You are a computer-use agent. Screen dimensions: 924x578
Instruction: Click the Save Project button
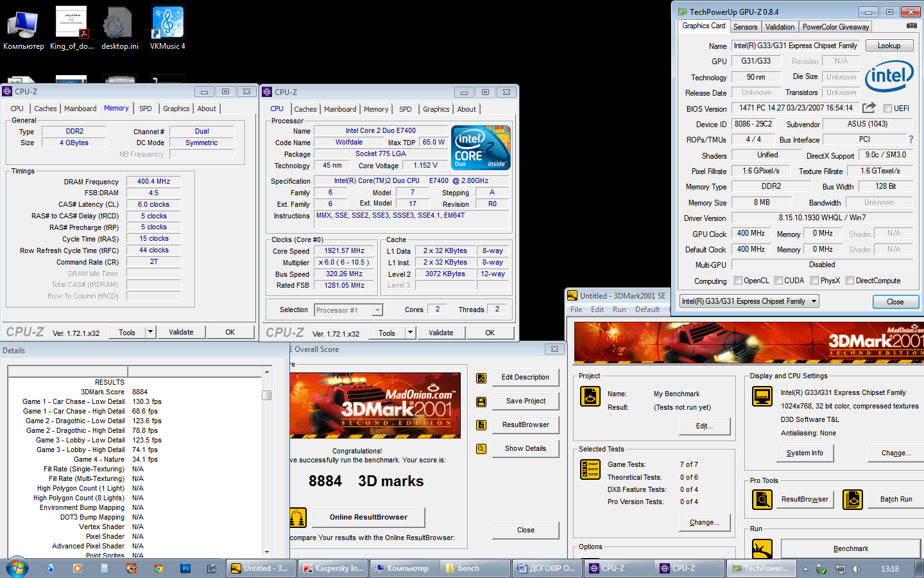526,401
